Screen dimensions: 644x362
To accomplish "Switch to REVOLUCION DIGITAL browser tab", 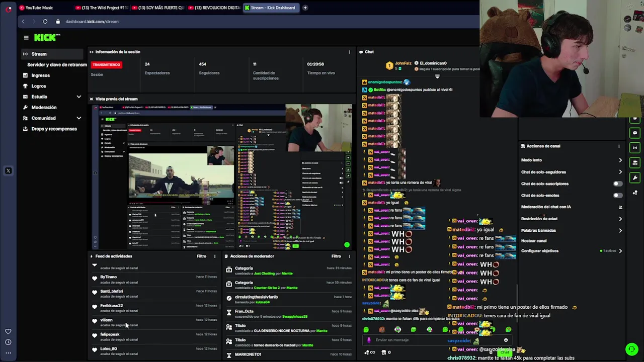I will (x=214, y=8).
